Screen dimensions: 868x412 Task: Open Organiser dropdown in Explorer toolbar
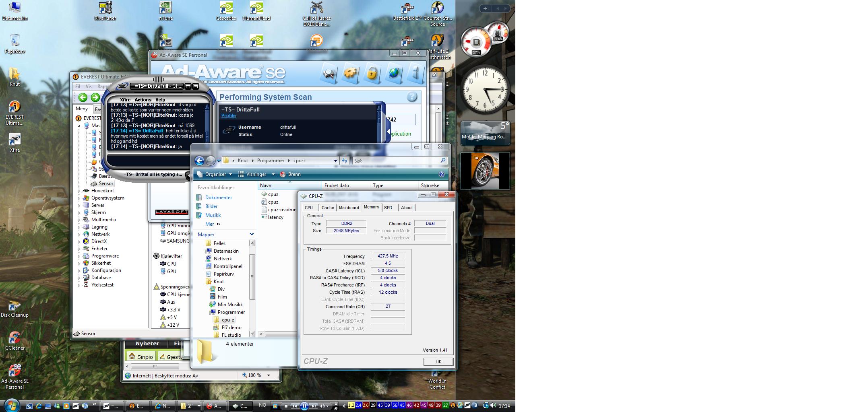(215, 174)
